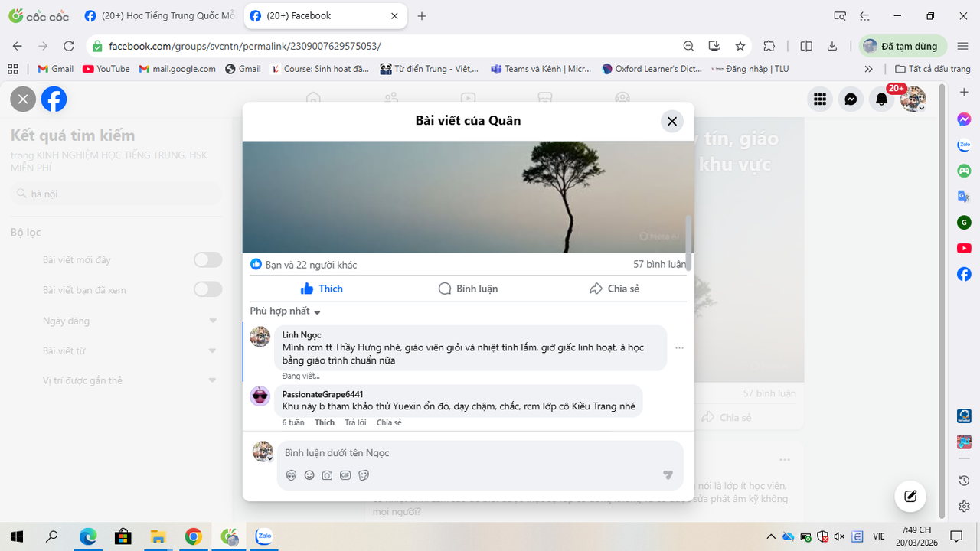Open the Cốc Cốc main hamburger menu

pyautogui.click(x=963, y=46)
